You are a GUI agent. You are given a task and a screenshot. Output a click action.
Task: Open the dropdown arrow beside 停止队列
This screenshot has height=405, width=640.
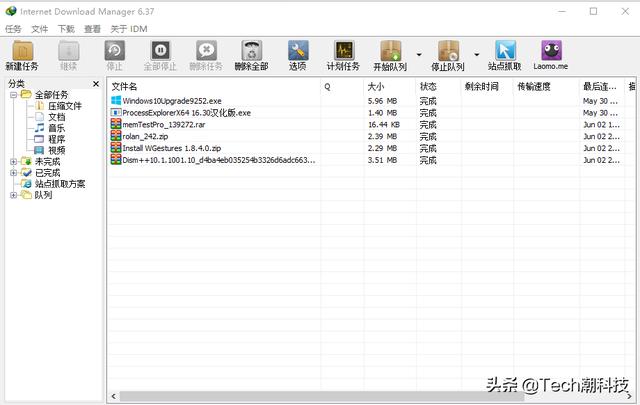(x=476, y=55)
